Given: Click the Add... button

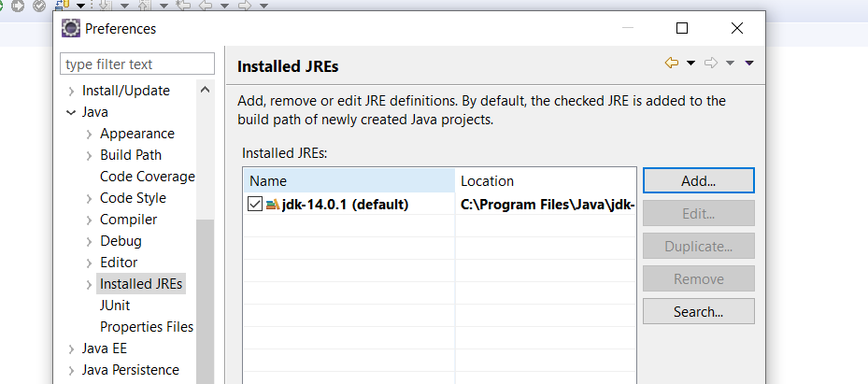Looking at the screenshot, I should tap(698, 181).
